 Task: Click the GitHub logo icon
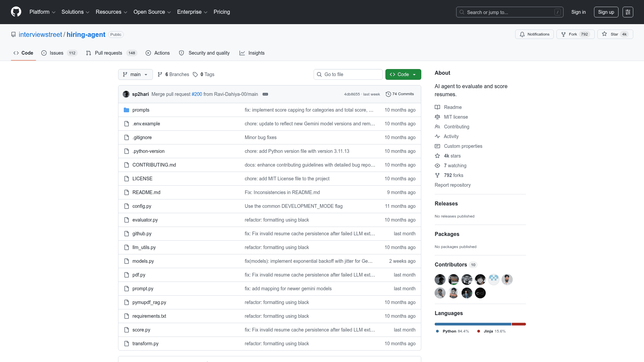[x=16, y=12]
